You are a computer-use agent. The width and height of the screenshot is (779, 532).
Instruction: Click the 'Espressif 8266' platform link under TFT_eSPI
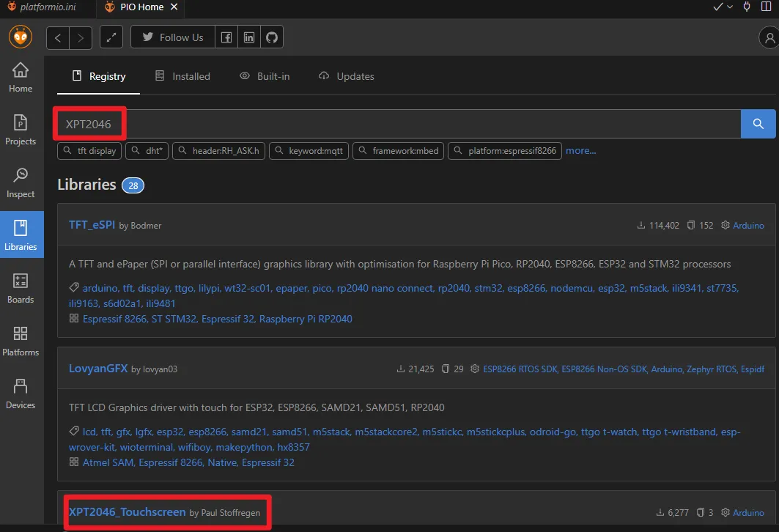tap(115, 319)
